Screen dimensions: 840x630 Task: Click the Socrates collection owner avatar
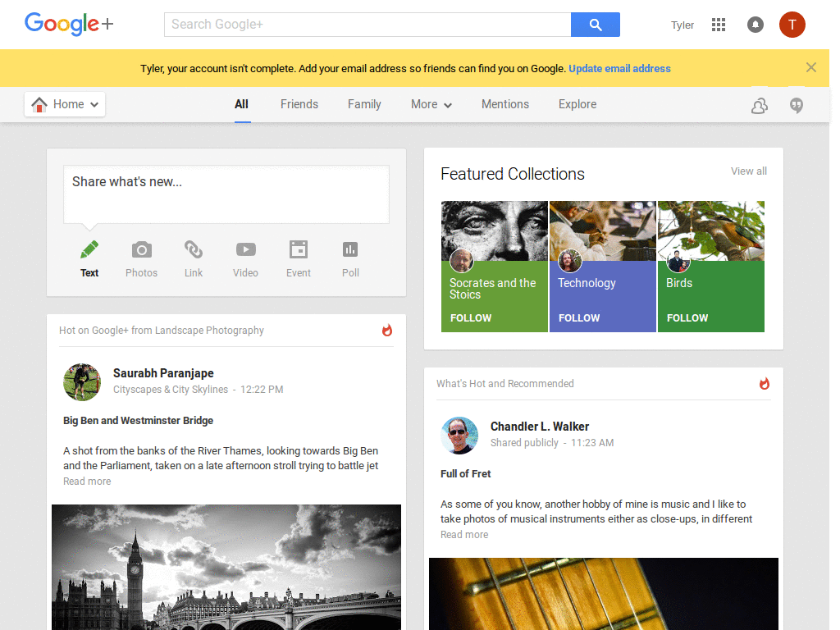[461, 261]
